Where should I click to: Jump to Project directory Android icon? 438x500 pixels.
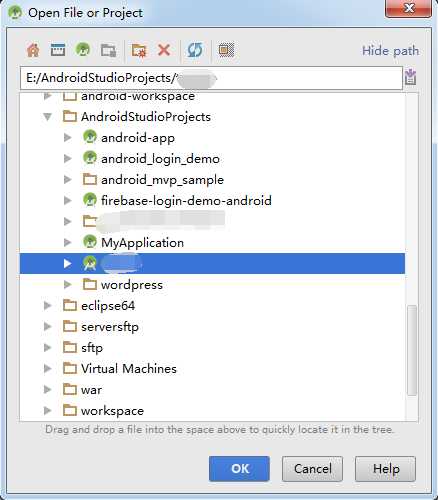coord(83,50)
